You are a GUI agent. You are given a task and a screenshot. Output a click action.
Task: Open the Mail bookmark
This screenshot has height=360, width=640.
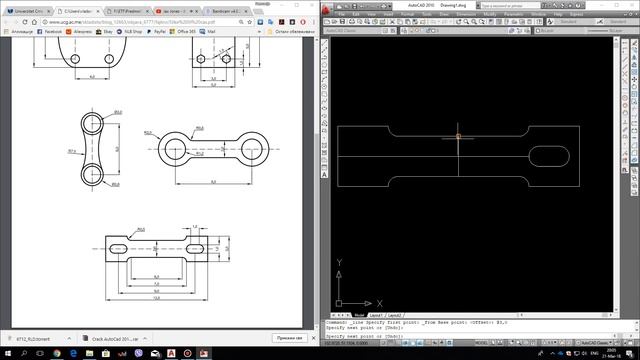point(207,31)
